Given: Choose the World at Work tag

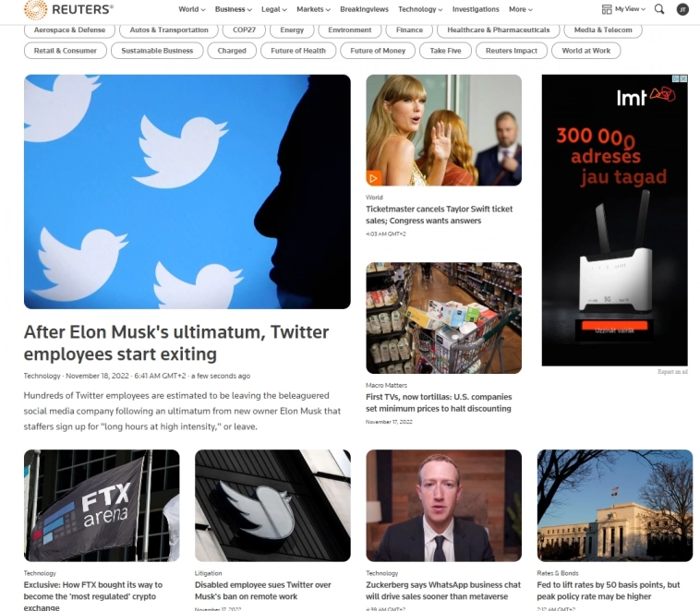Looking at the screenshot, I should 585,51.
